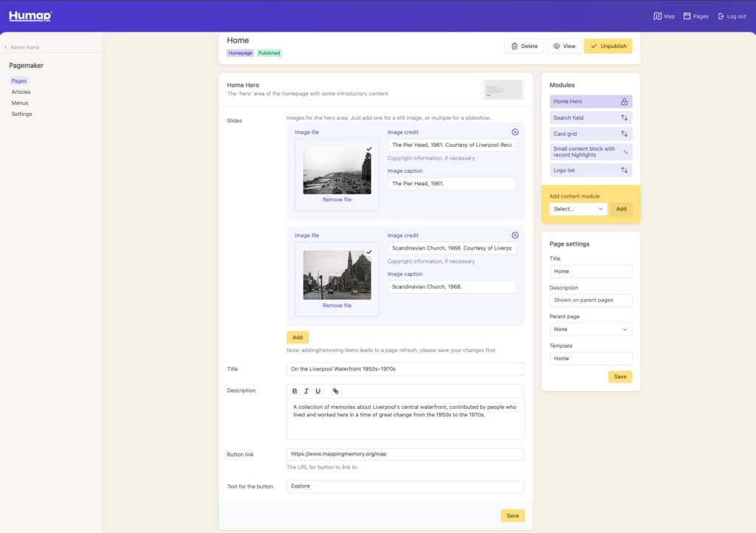Open Menus in Pagemaker sidebar
The width and height of the screenshot is (756, 533).
[x=20, y=103]
